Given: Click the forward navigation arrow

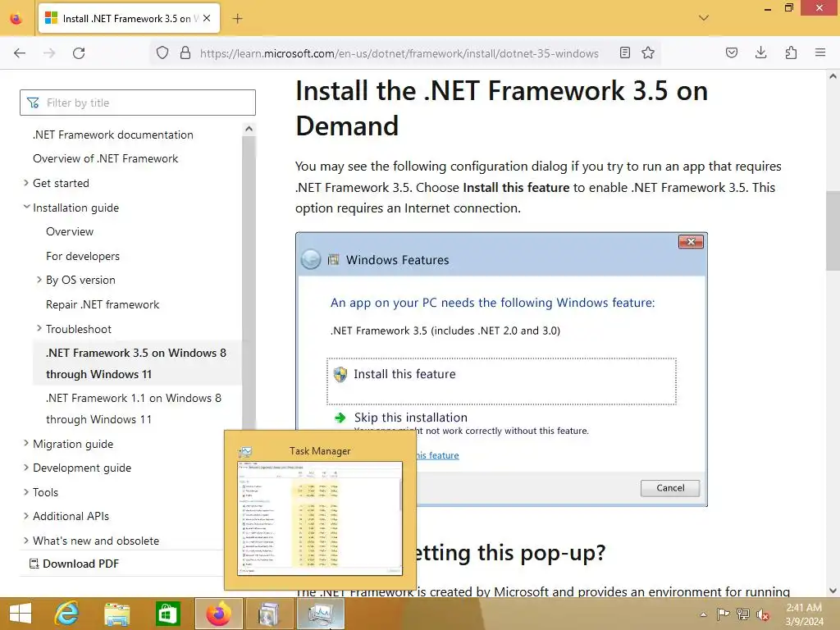Looking at the screenshot, I should point(49,53).
